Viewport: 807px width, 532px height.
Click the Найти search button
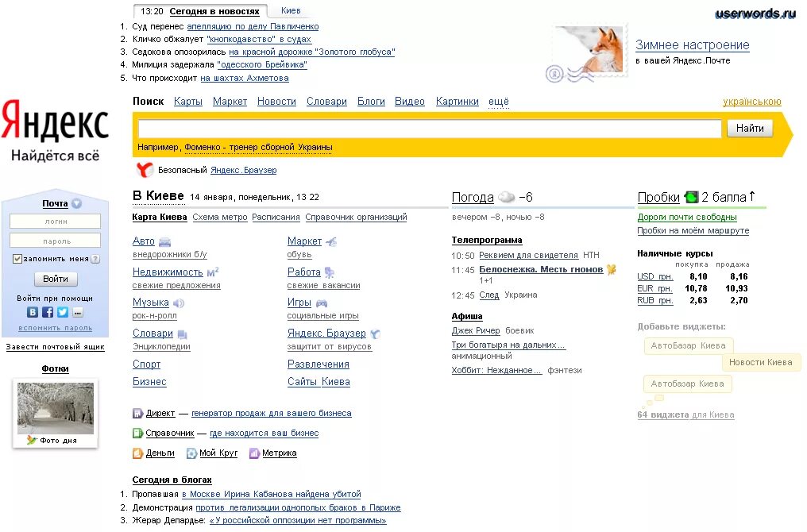tap(750, 128)
